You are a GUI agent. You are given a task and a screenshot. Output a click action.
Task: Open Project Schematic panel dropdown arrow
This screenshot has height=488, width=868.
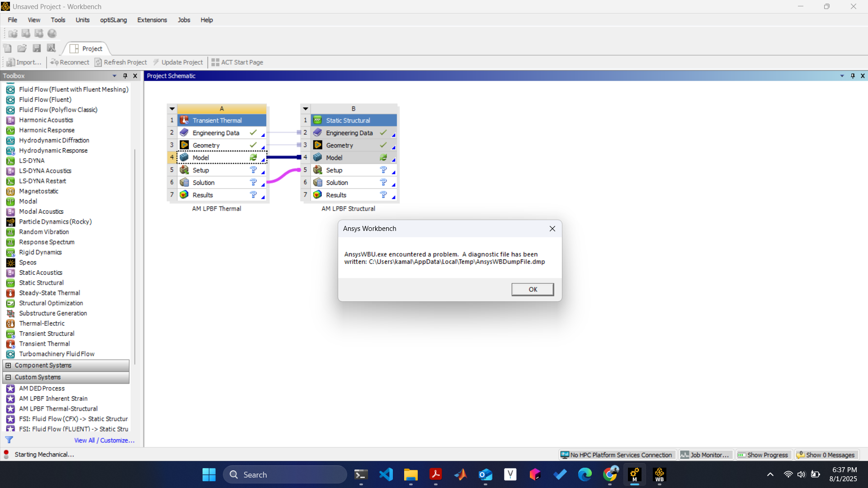pyautogui.click(x=842, y=76)
